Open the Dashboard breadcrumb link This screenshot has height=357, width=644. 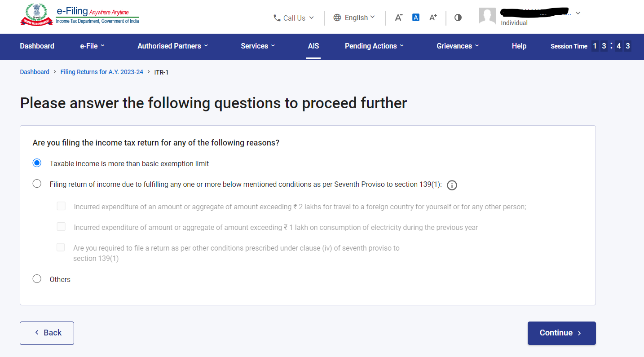(35, 72)
